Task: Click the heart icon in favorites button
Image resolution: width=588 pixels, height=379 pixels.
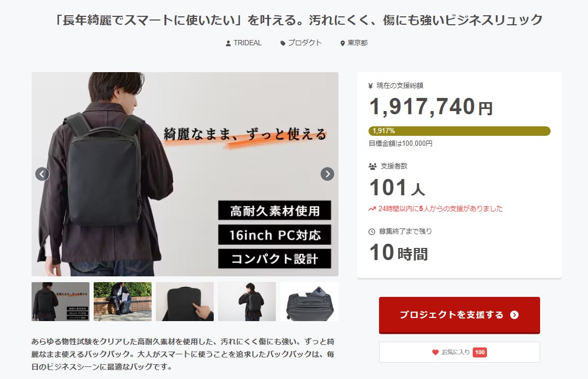Action: pyautogui.click(x=435, y=352)
